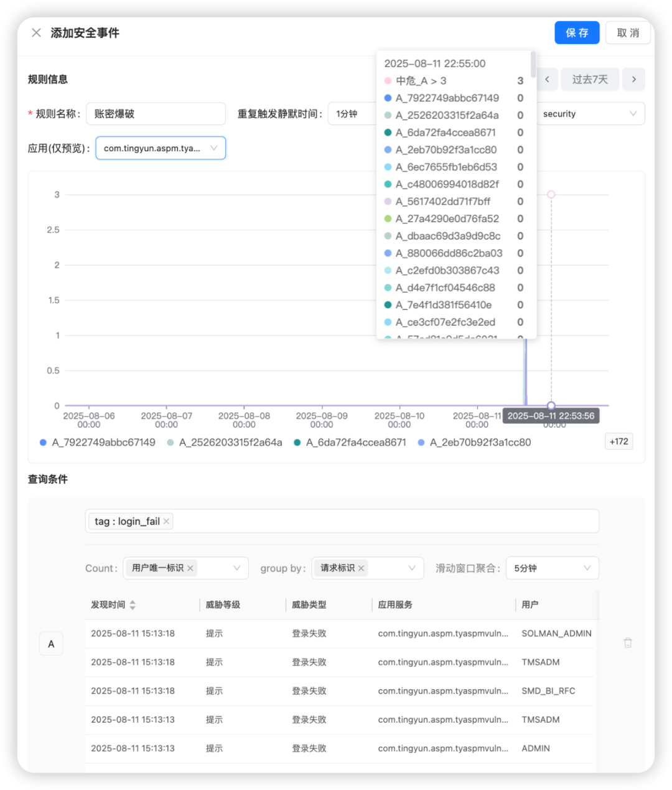Click the 保存 button
672x790 pixels.
pos(577,33)
